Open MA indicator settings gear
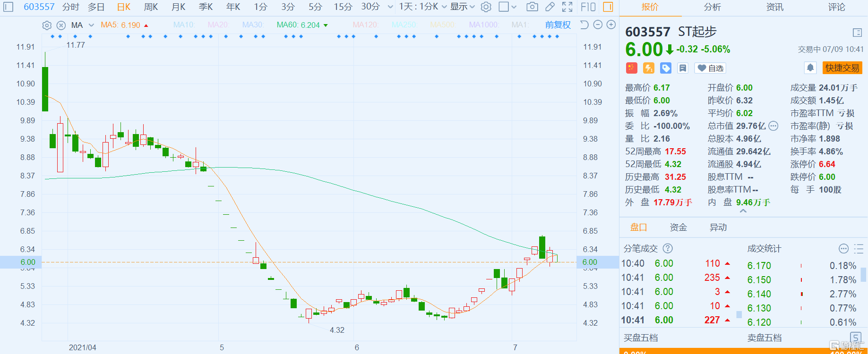 47,25
